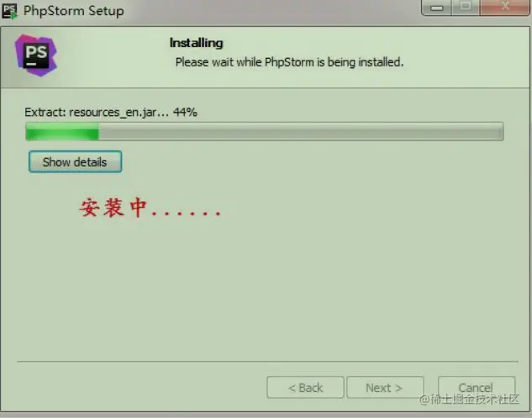Show details of the installation
The height and width of the screenshot is (418, 532).
pyautogui.click(x=75, y=161)
